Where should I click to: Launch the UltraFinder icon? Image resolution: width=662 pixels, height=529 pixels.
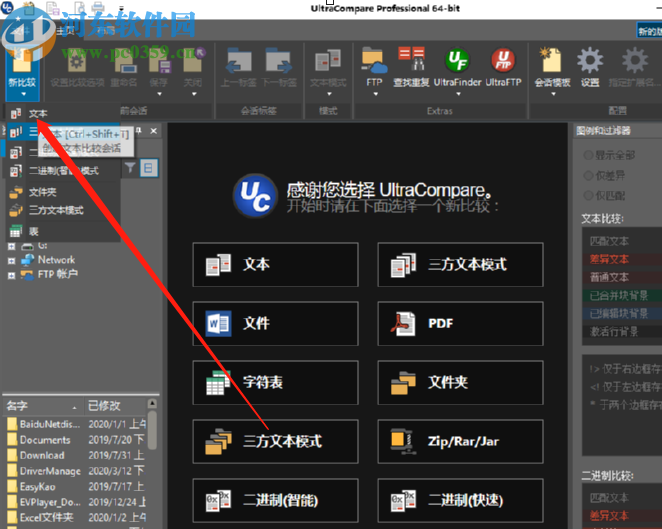point(457,60)
